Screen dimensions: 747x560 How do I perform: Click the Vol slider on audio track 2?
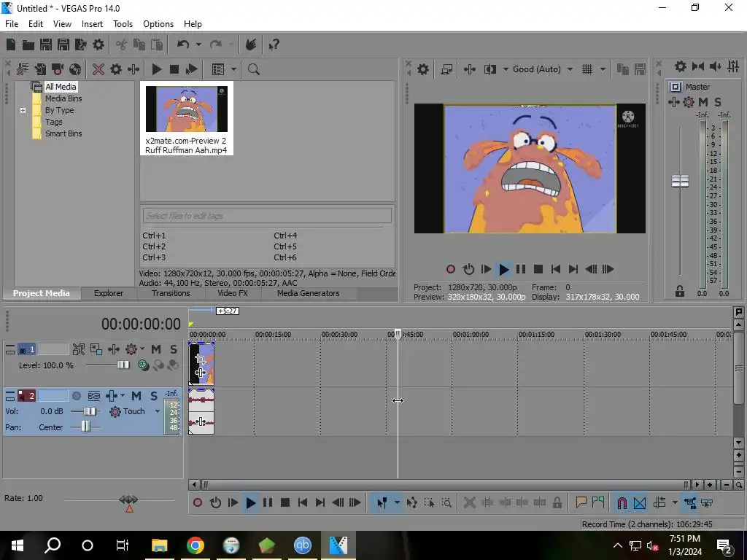(89, 411)
